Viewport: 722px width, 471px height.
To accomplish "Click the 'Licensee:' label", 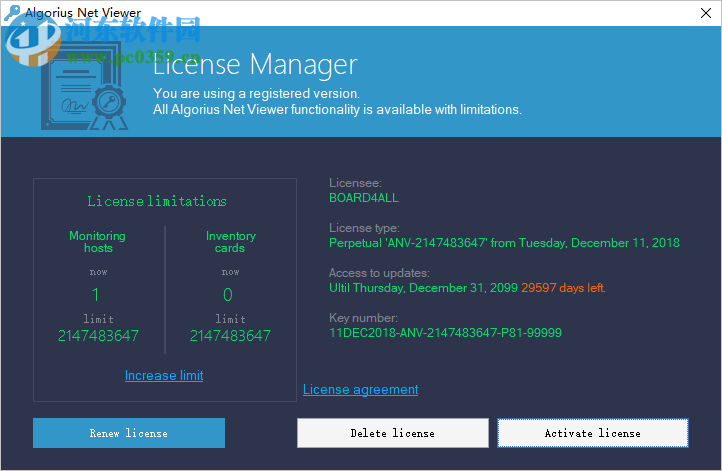I will pos(355,183).
